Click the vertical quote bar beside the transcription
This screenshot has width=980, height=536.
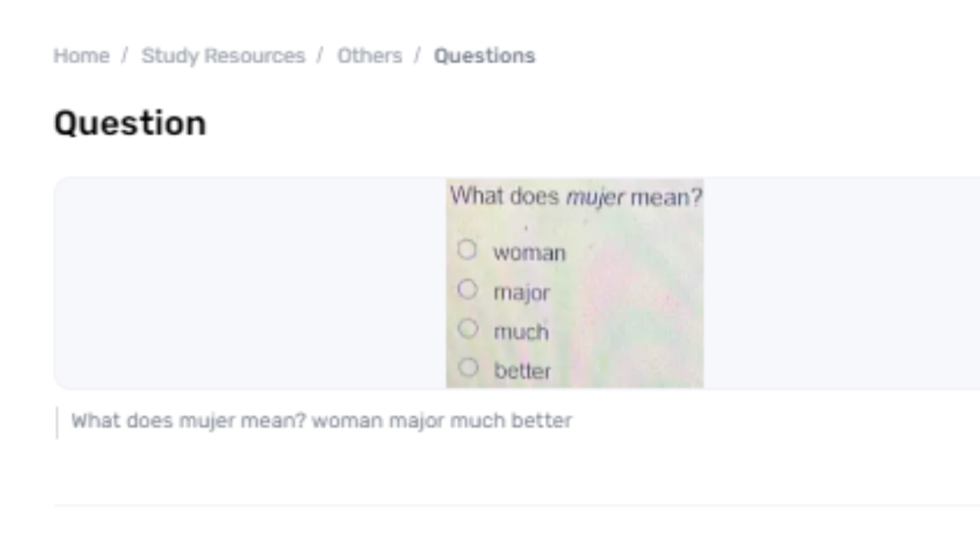click(57, 422)
